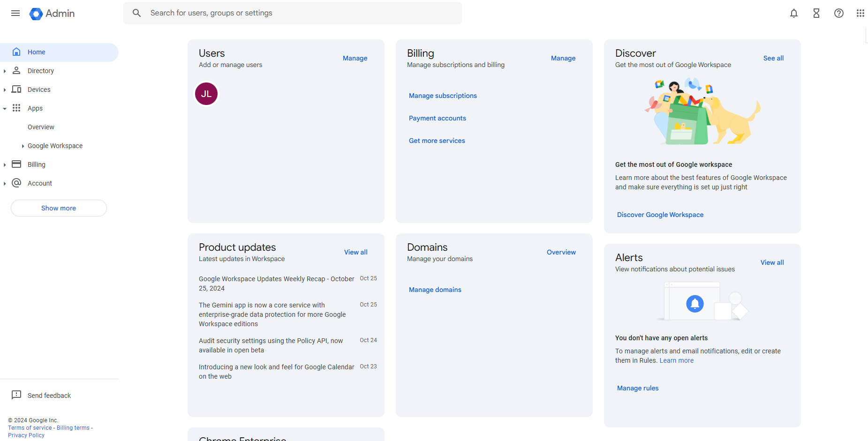Expand the Directory section arrow

coord(5,71)
